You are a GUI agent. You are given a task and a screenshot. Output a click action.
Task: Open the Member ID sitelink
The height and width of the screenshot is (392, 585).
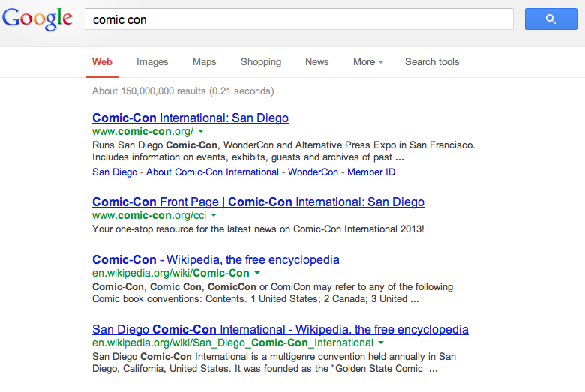point(371,172)
